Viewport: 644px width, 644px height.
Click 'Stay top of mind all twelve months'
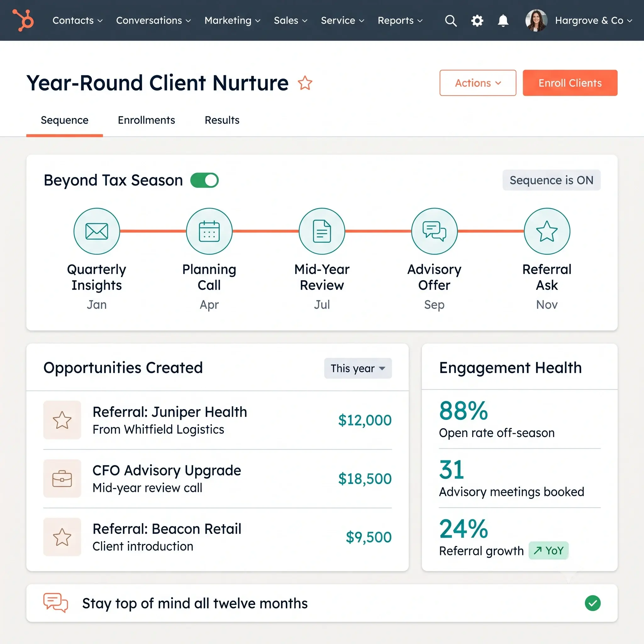195,603
